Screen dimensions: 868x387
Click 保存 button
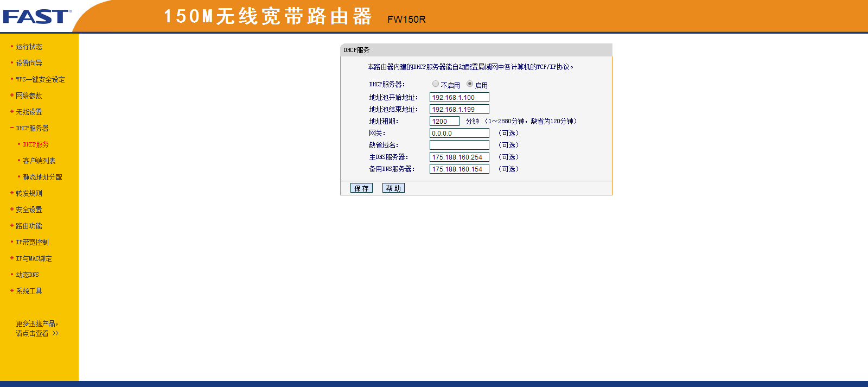(x=361, y=188)
